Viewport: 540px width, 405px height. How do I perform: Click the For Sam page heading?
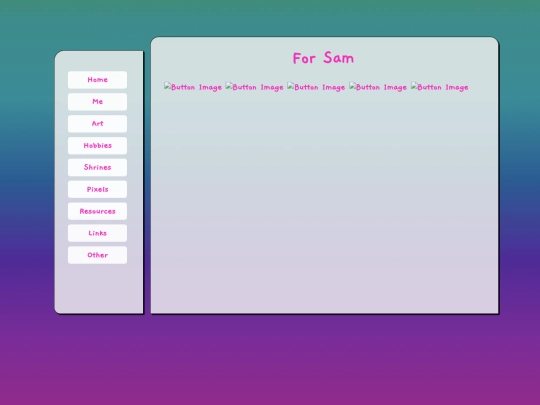click(323, 58)
